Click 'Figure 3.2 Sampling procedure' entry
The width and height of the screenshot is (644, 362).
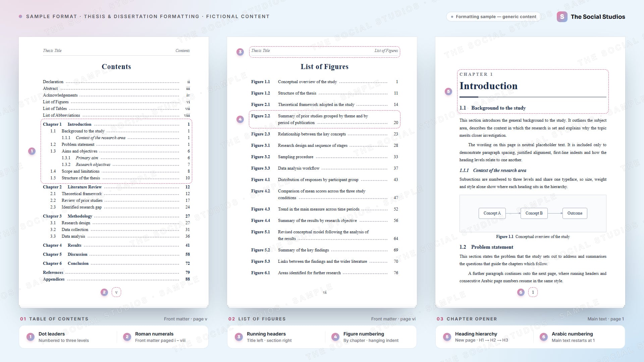(325, 157)
